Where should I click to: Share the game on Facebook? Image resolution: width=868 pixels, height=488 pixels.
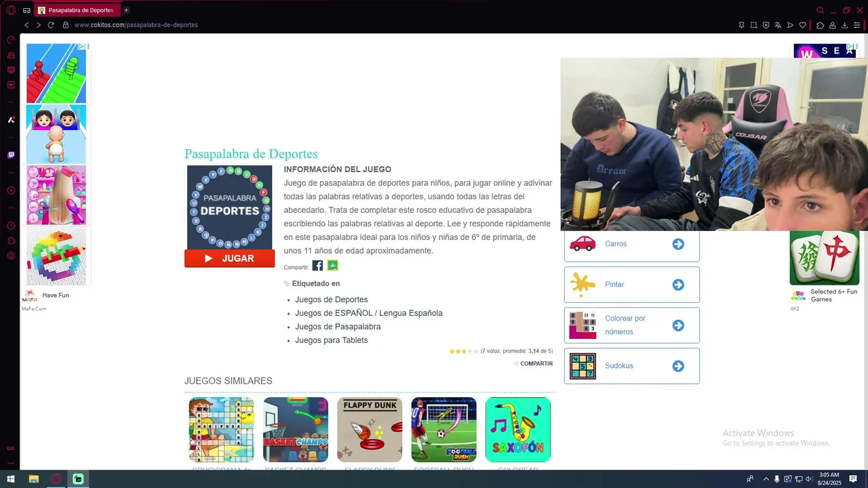317,266
